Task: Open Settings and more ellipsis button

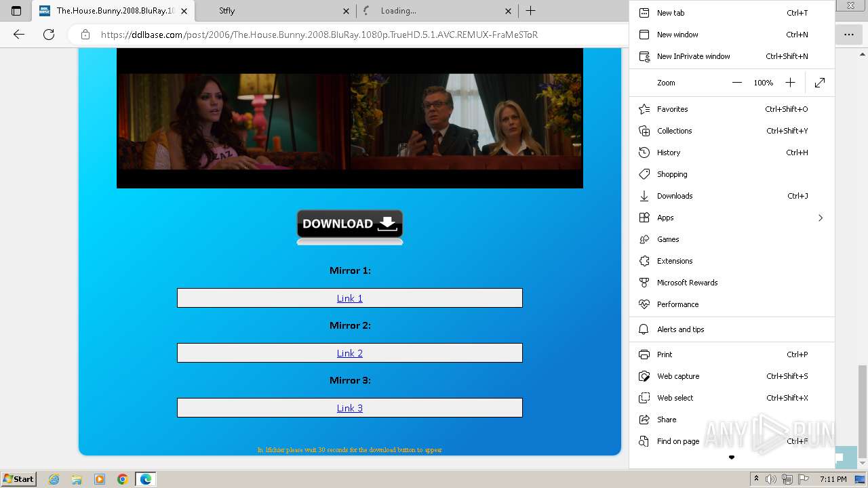Action: (x=849, y=35)
